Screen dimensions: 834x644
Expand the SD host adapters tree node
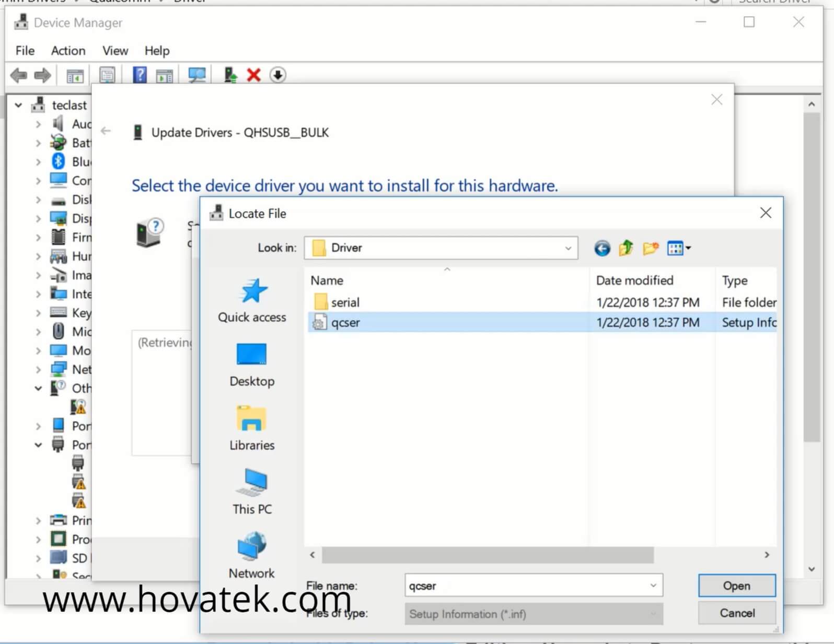click(38, 558)
